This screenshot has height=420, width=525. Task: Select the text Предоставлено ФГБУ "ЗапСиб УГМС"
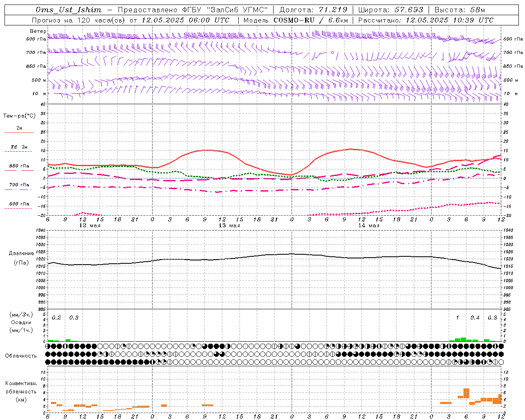193,10
